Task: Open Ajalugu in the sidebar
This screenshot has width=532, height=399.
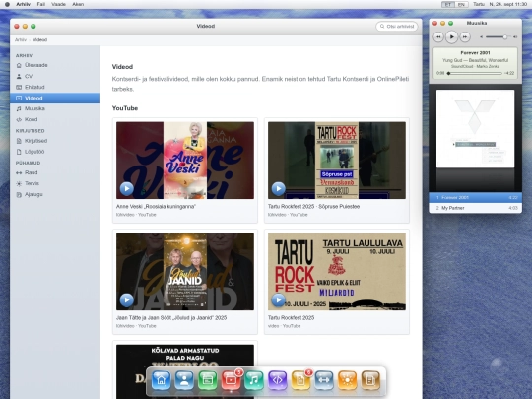Action: pyautogui.click(x=54, y=194)
